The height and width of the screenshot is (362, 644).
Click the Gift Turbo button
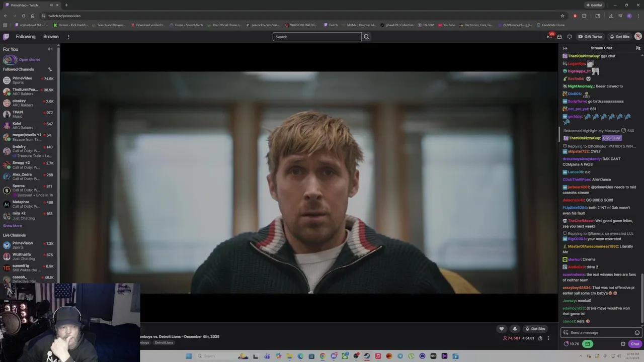(590, 37)
